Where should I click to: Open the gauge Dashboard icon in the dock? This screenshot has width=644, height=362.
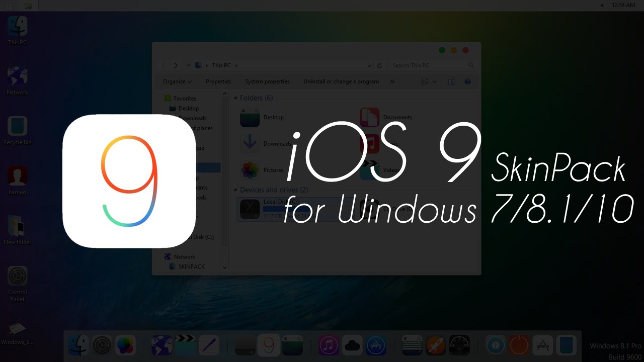click(x=459, y=345)
